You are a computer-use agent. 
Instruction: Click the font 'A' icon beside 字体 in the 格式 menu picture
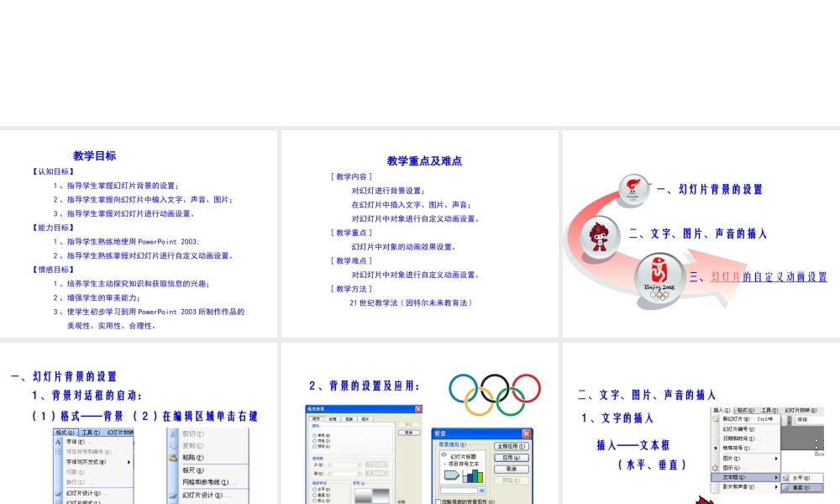tap(59, 442)
